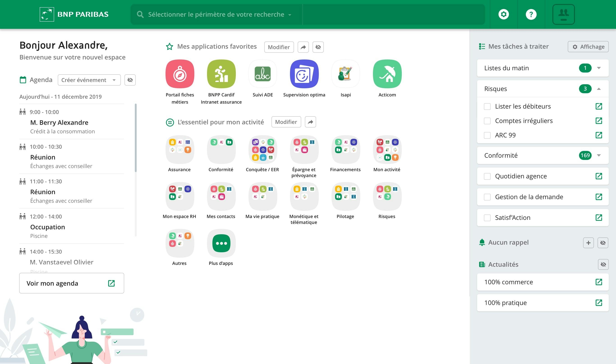616x364 pixels.
Task: Open the 10:00 - 10:30 Réunion event
Action: coord(71,157)
